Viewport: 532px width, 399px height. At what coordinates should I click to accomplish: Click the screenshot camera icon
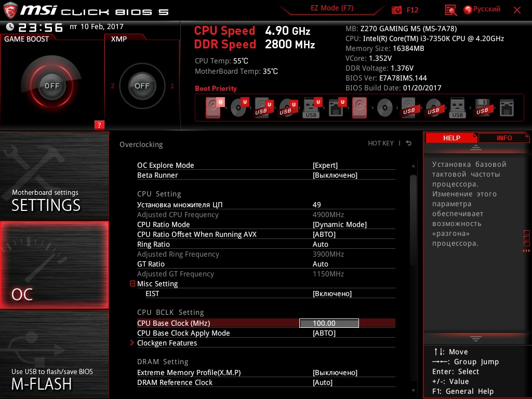pos(396,10)
